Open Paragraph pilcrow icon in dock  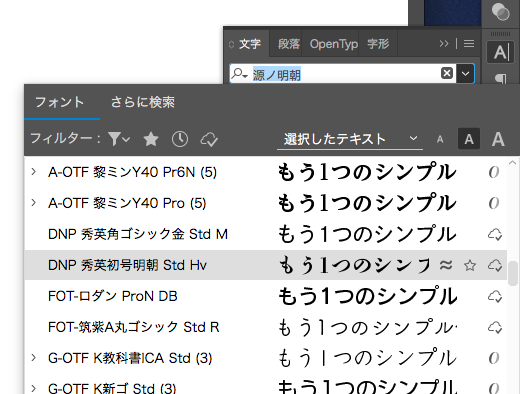click(x=500, y=79)
